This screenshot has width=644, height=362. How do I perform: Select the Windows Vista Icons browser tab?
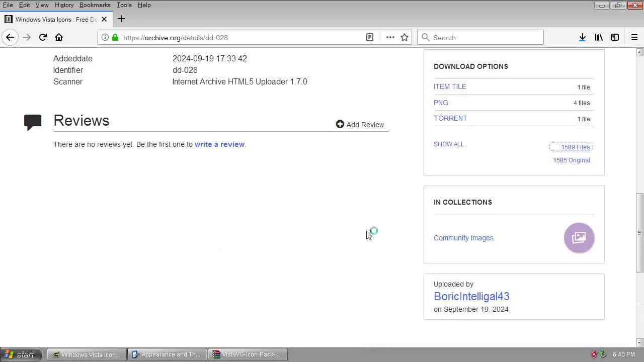click(x=56, y=19)
